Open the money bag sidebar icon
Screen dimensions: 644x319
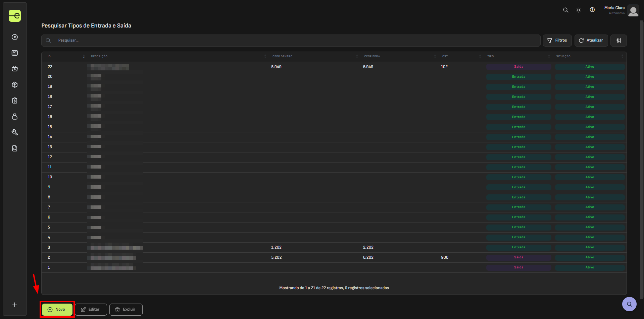(15, 117)
